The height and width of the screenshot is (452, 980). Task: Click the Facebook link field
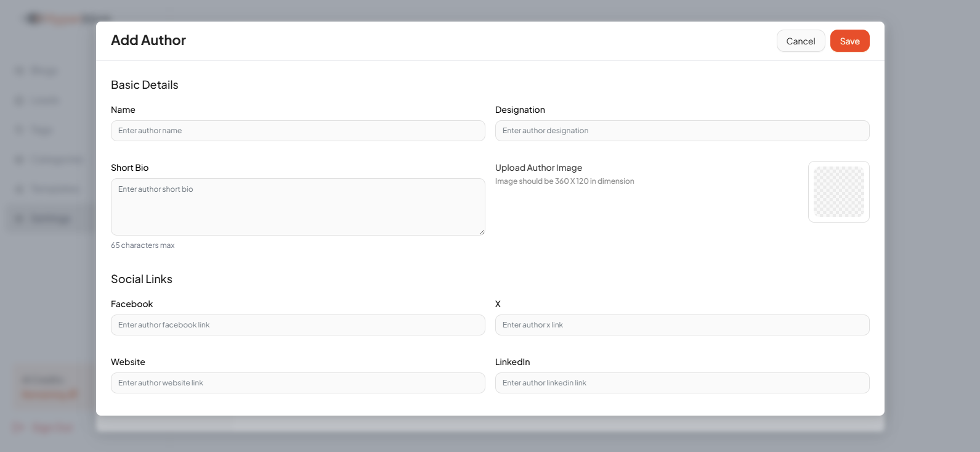click(298, 325)
